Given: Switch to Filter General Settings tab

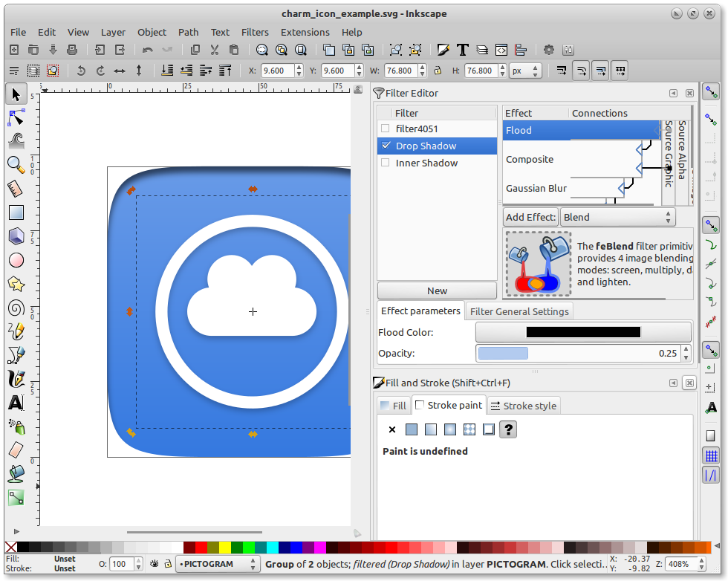Looking at the screenshot, I should point(519,311).
